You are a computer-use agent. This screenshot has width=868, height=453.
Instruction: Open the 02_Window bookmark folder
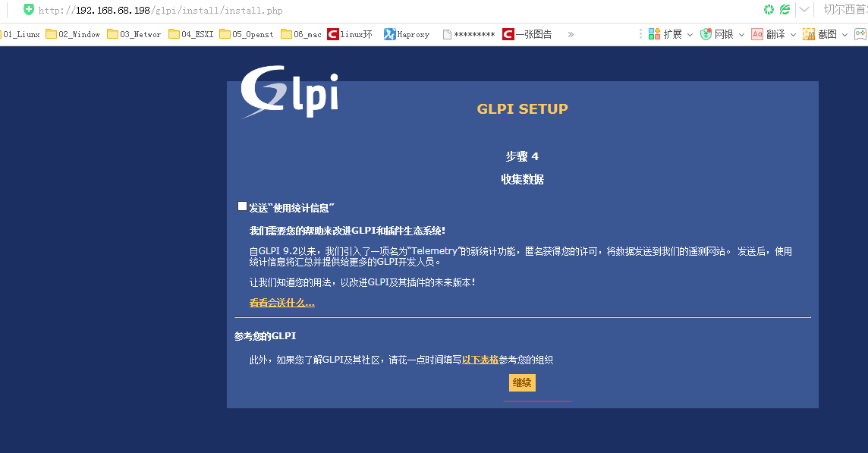(x=73, y=34)
